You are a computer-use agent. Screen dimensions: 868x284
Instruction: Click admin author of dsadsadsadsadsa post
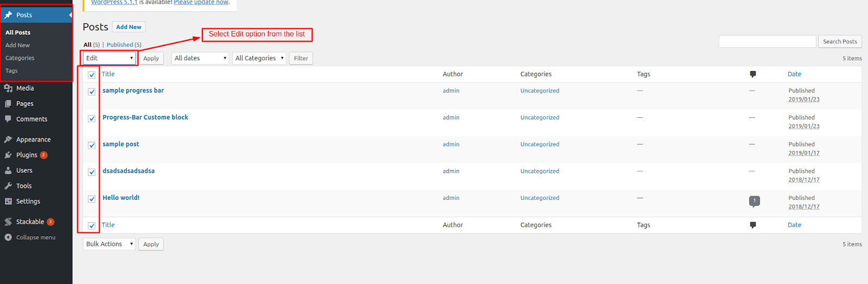click(x=451, y=171)
